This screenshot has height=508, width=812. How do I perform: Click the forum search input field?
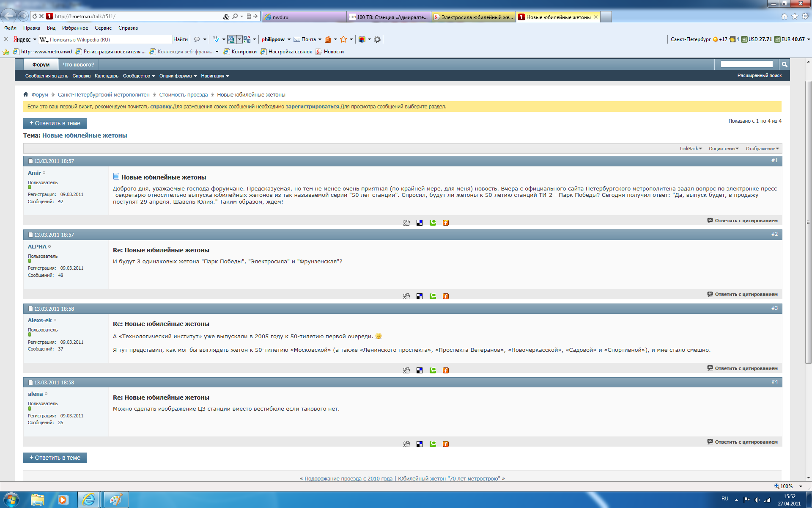746,64
